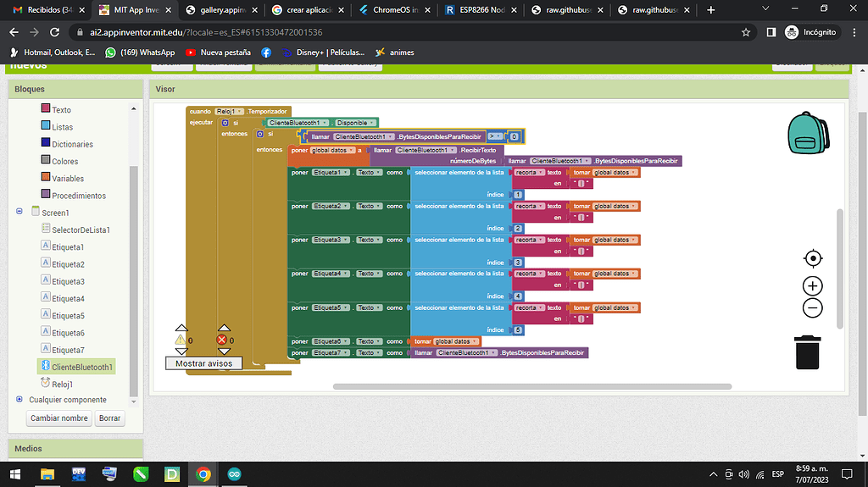The image size is (868, 487).
Task: Click the red error X icon
Action: pyautogui.click(x=223, y=340)
